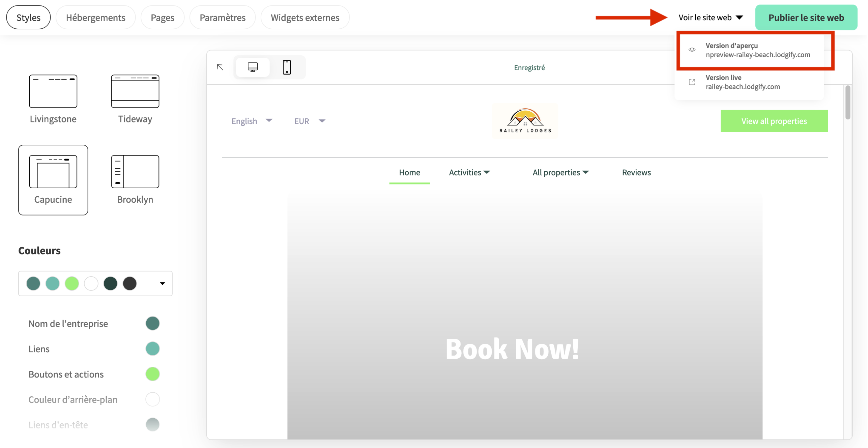
Task: Change the Boutons et actions color
Action: [x=152, y=374]
